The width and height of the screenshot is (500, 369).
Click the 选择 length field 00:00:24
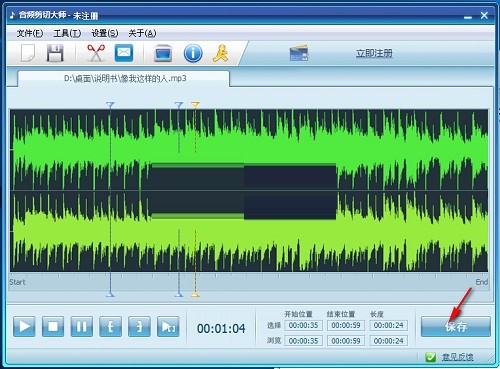(x=389, y=325)
